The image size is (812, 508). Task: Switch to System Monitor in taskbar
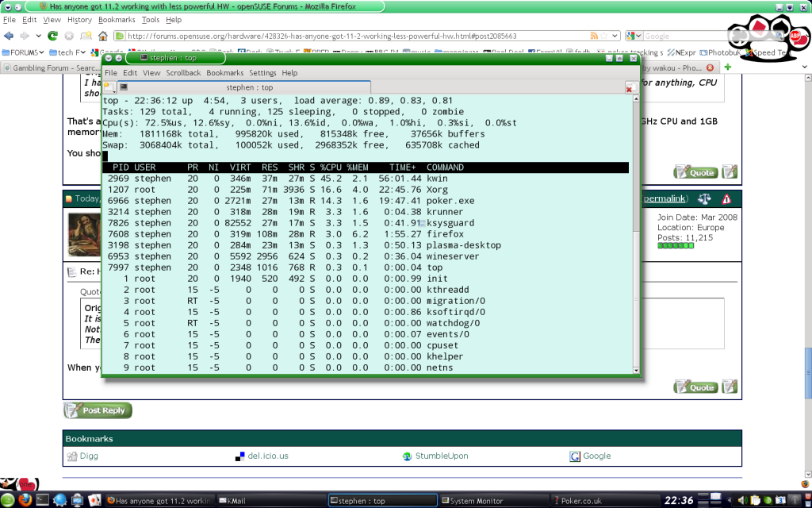(x=493, y=501)
